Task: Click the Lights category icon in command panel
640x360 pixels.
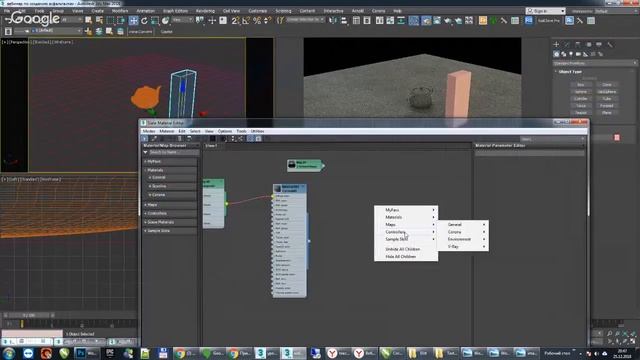Action: [571, 54]
